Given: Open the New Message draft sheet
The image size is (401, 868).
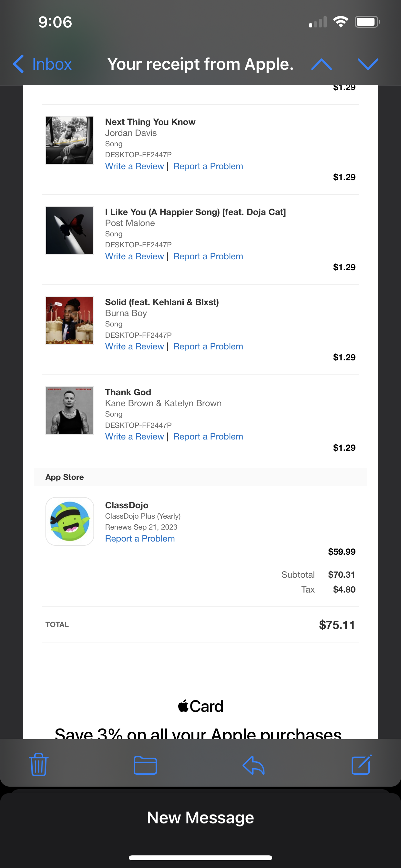Looking at the screenshot, I should click(x=200, y=818).
